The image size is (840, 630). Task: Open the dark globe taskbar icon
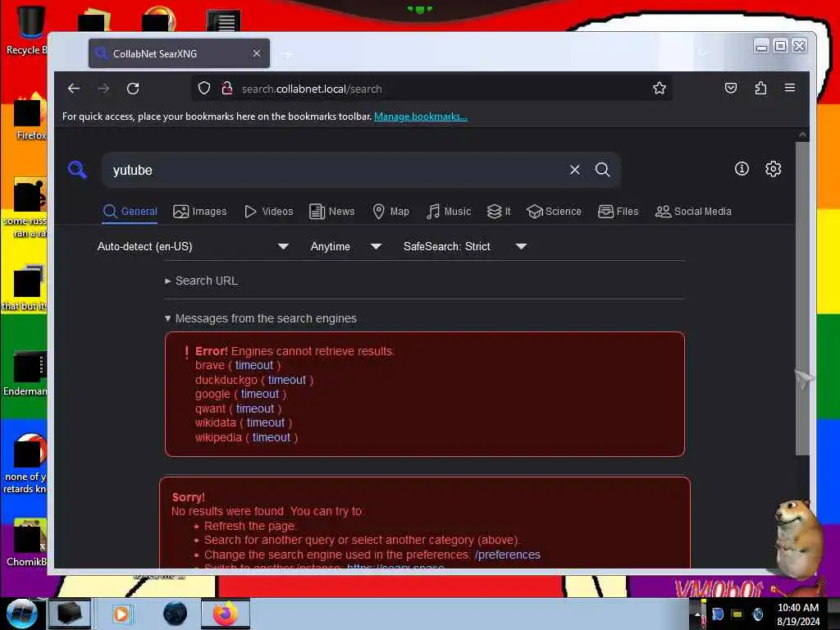(175, 614)
